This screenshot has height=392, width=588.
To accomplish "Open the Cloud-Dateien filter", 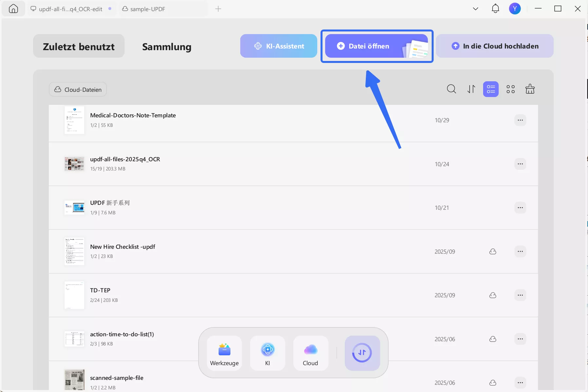I will (78, 89).
